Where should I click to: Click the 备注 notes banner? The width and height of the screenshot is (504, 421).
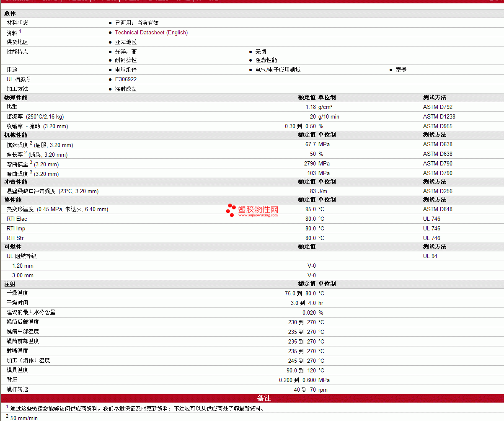[x=252, y=398]
